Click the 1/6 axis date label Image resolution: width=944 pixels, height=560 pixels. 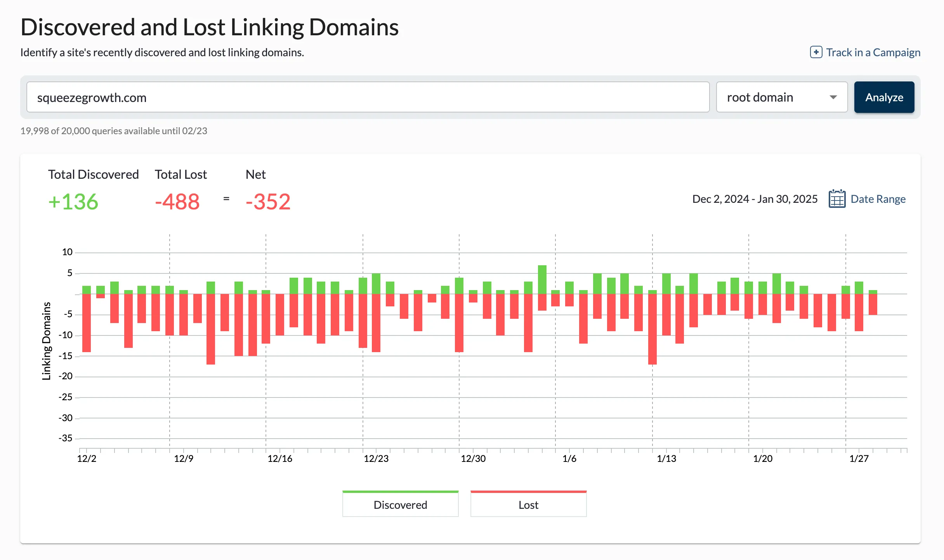569,458
